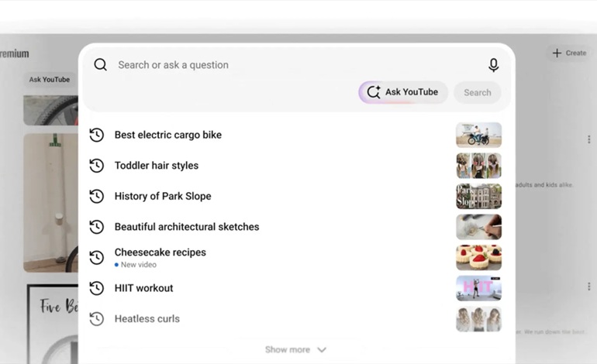This screenshot has height=364, width=597.
Task: Click the chevron arrow next to Show more
Action: [x=322, y=350]
